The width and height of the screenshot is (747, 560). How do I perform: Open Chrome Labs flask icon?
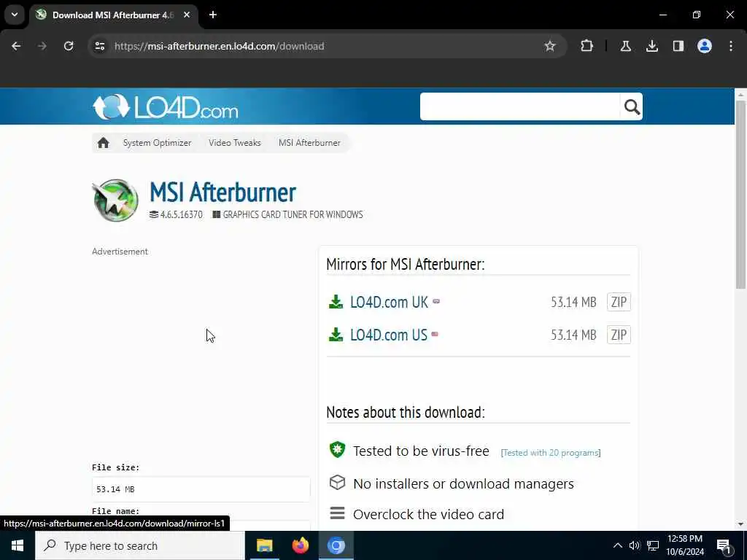pos(625,46)
